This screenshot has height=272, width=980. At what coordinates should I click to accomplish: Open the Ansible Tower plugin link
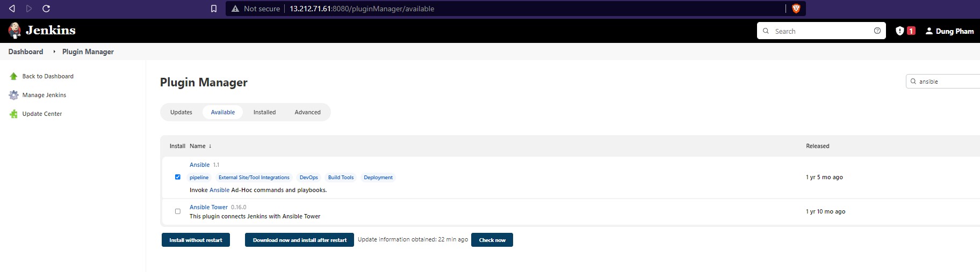[208, 207]
